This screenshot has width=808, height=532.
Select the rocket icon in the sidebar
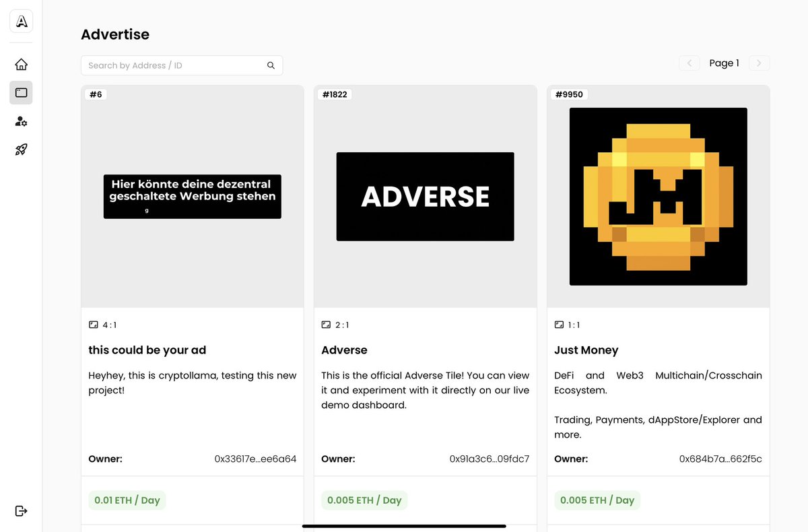coord(21,149)
